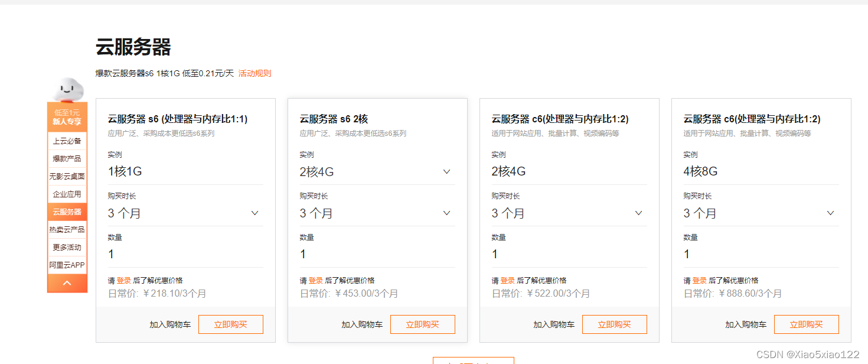Click quantity field in the c6 4核8G card
The image size is (868, 364).
pyautogui.click(x=761, y=255)
